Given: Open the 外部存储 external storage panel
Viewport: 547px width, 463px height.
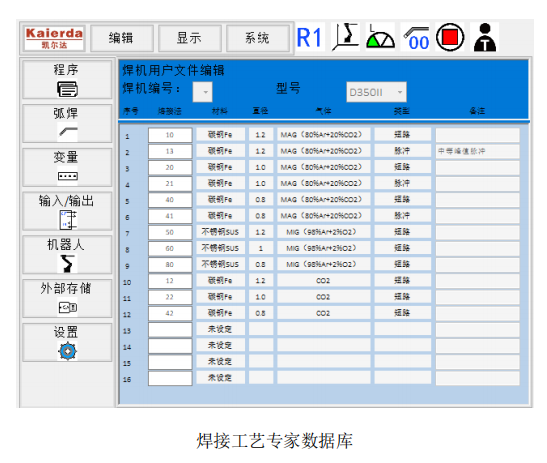Looking at the screenshot, I should pos(67,299).
